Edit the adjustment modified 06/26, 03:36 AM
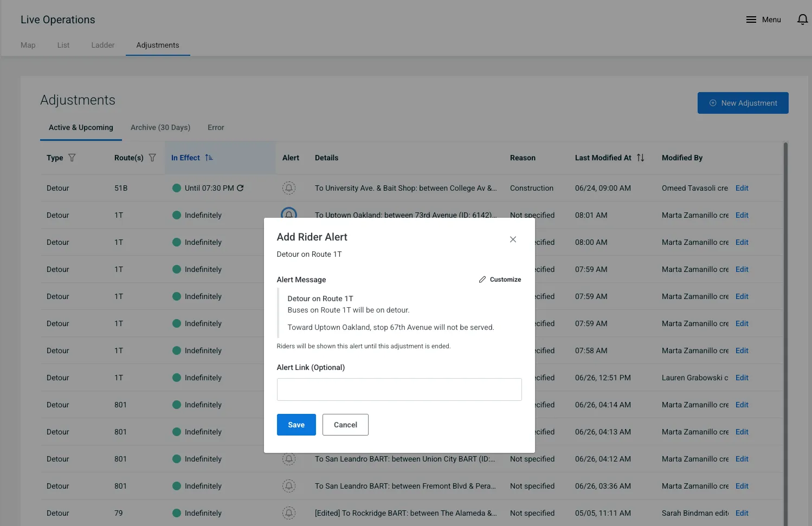This screenshot has width=812, height=526. (x=742, y=486)
